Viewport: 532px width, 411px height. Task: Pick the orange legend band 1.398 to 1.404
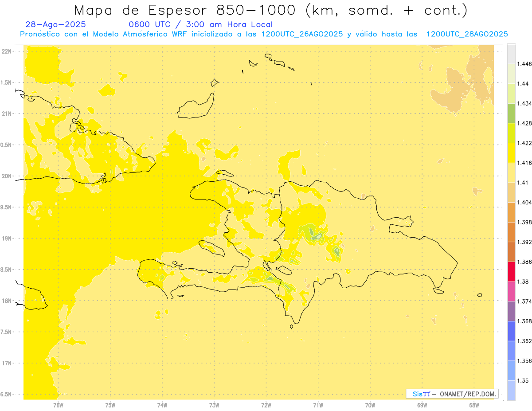click(511, 212)
